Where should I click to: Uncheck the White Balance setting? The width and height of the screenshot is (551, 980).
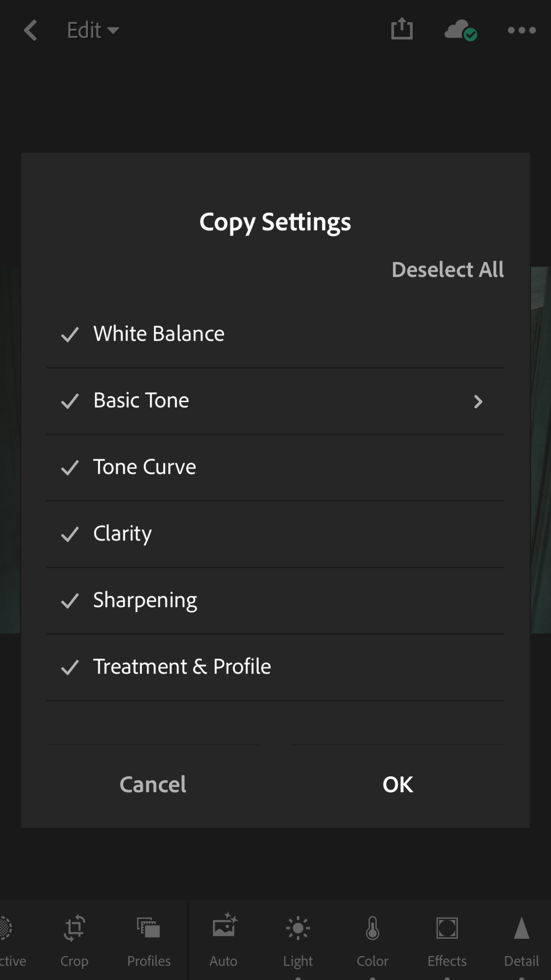pyautogui.click(x=70, y=334)
